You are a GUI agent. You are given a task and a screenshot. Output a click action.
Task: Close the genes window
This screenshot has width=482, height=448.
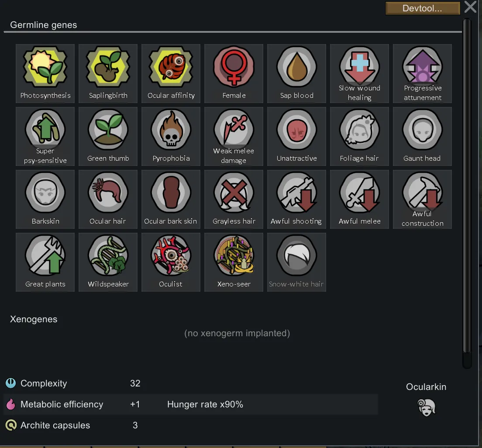pos(470,7)
